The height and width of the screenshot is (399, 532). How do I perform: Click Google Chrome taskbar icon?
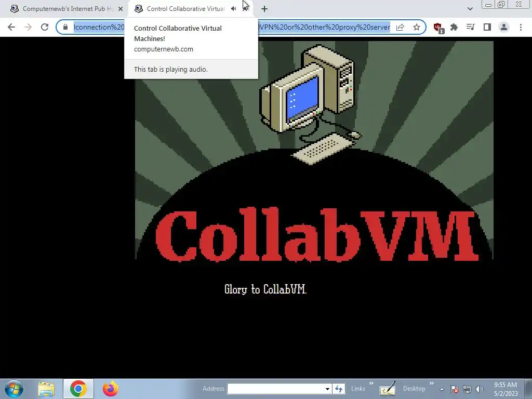(x=78, y=389)
